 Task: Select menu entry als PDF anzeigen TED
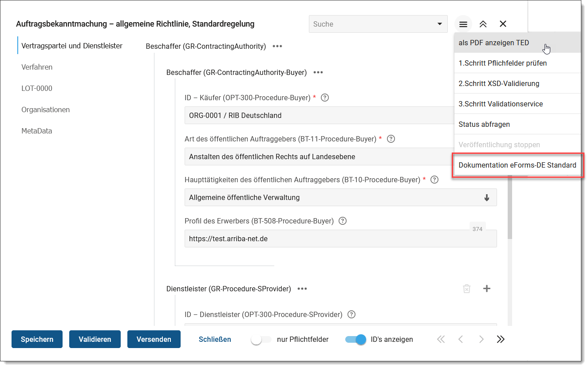pyautogui.click(x=517, y=43)
